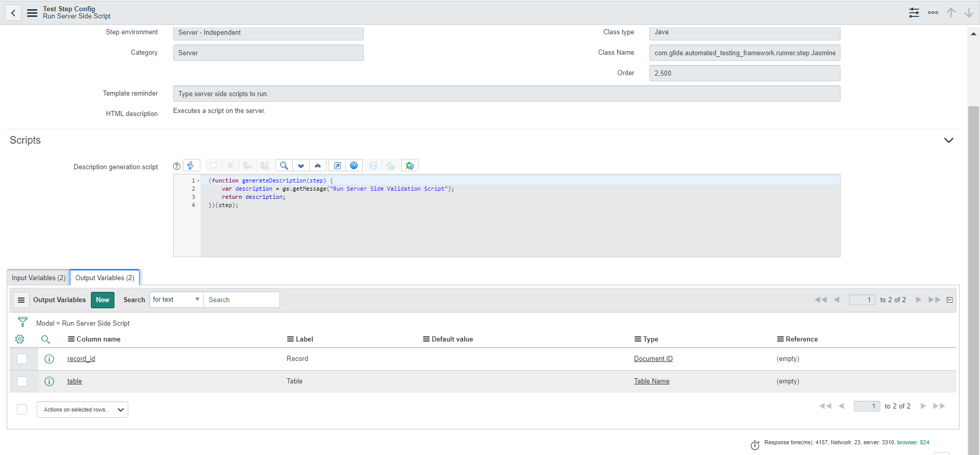980x455 pixels.
Task: Open the form context hamburger menu
Action: pos(32,13)
